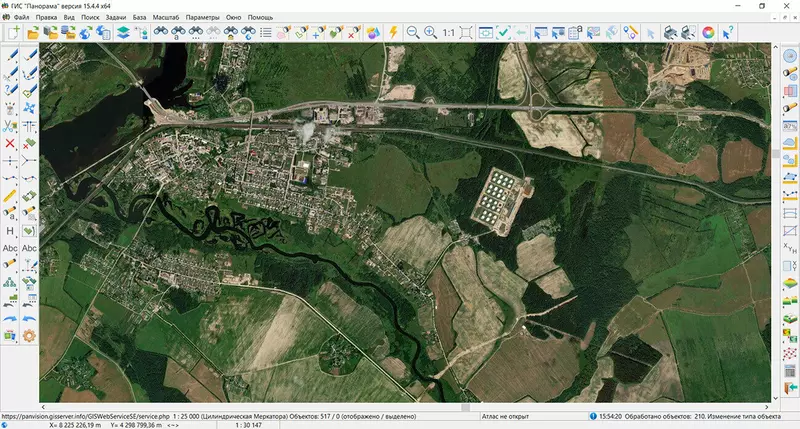
Task: Click the binoculars object search icon
Action: [159, 33]
